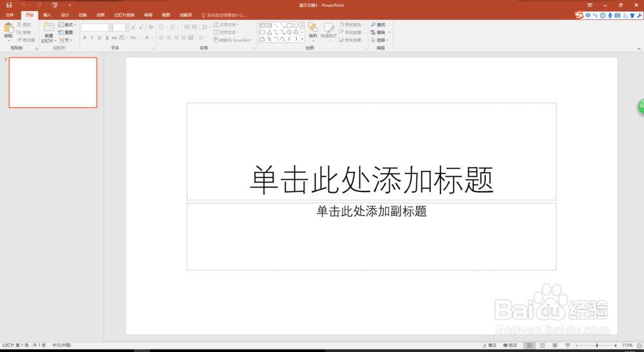
Task: Toggle italic formatting
Action: 92,38
